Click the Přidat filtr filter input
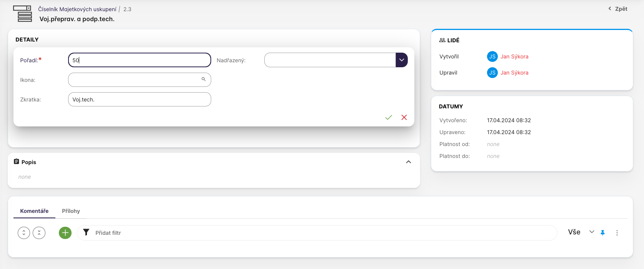Image resolution: width=644 pixels, height=269 pixels. coord(315,233)
